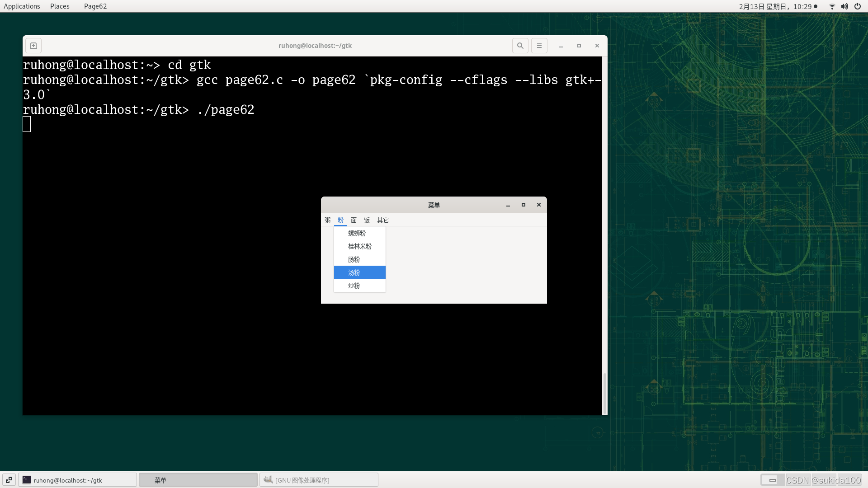Expand the Page62 app menu
Screen dimensions: 868x488
click(x=95, y=6)
